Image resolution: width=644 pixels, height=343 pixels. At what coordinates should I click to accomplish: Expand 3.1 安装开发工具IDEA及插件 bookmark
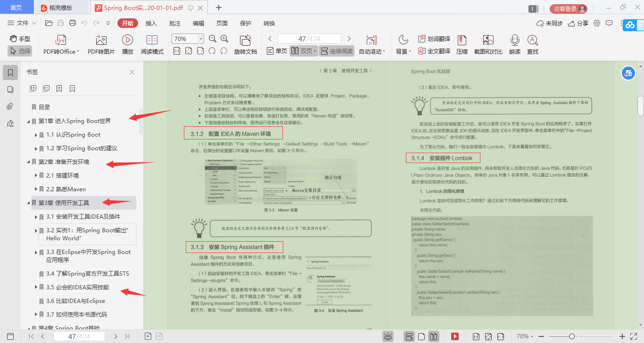[x=36, y=217]
